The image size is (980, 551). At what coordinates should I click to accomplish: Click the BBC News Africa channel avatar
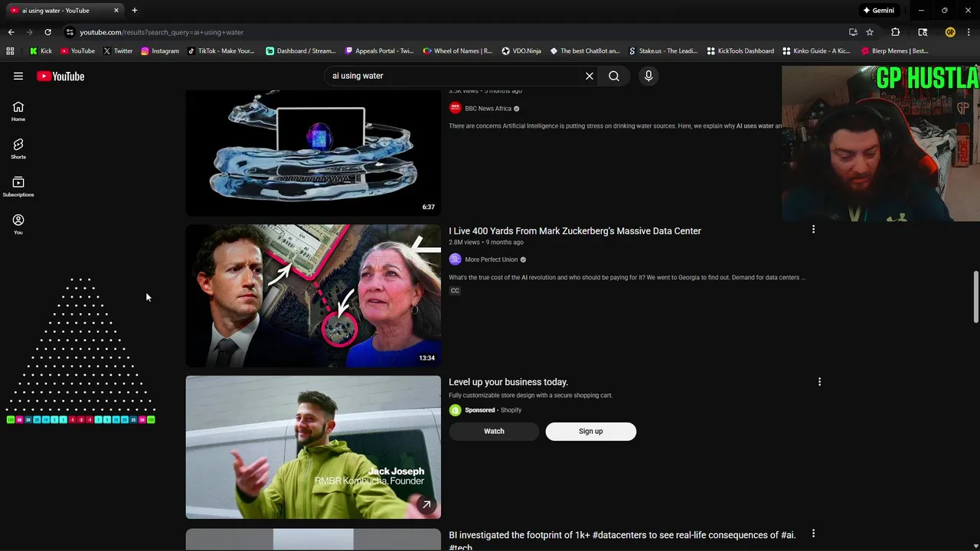click(455, 109)
